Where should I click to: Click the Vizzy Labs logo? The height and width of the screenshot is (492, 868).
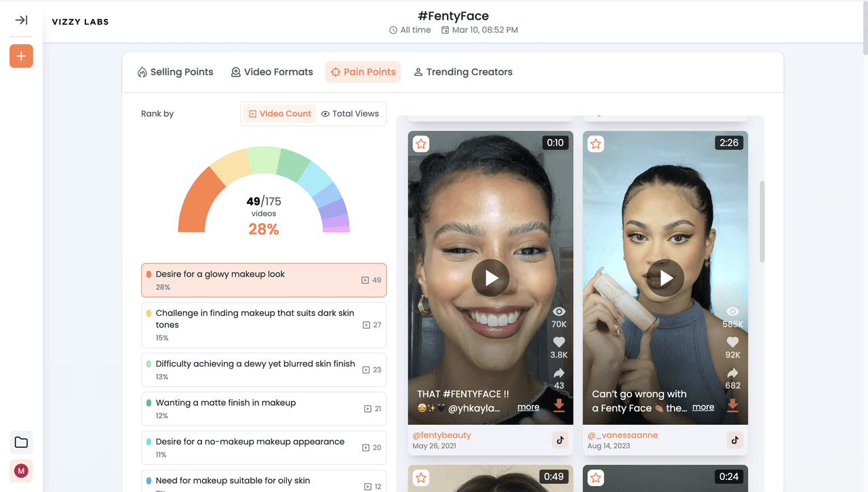point(80,22)
